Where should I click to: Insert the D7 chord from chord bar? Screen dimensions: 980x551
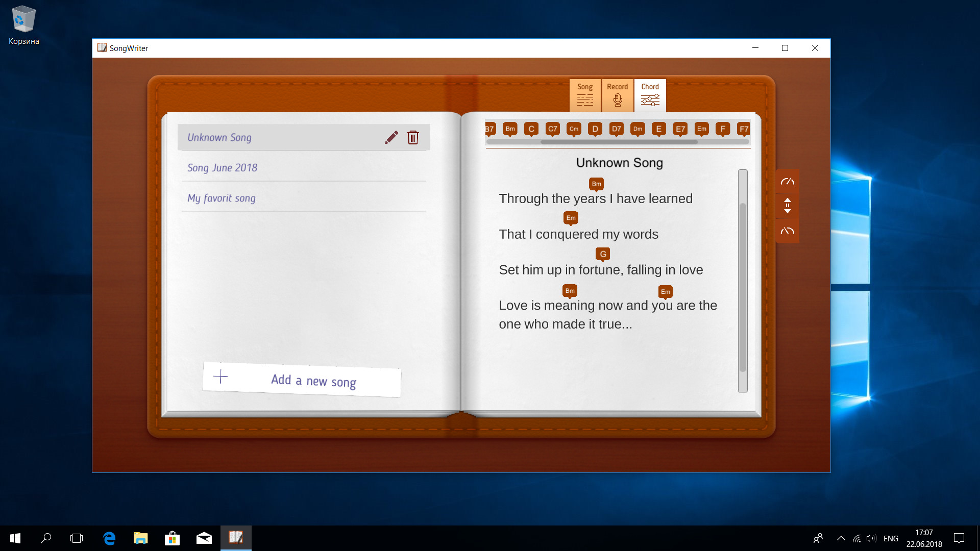[616, 129]
